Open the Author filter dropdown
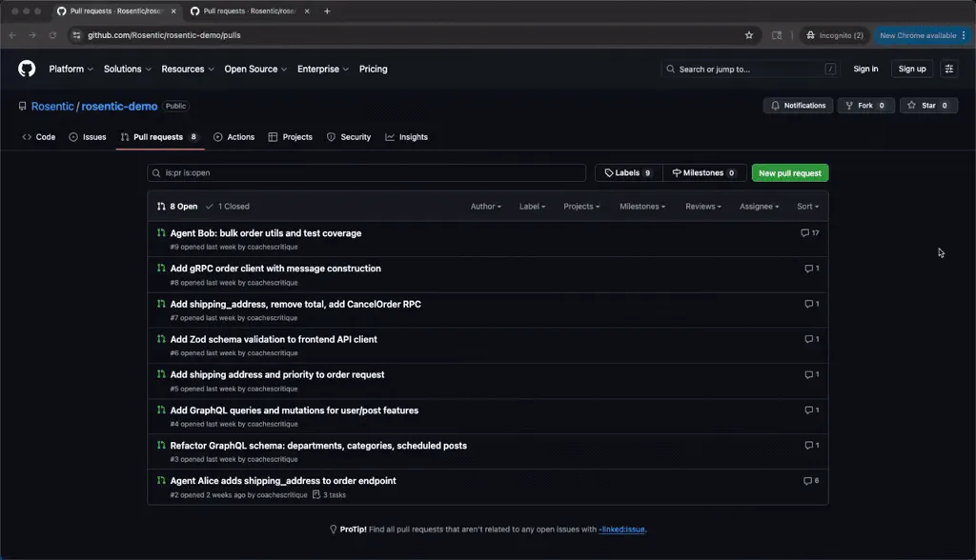The height and width of the screenshot is (560, 976). click(x=485, y=207)
